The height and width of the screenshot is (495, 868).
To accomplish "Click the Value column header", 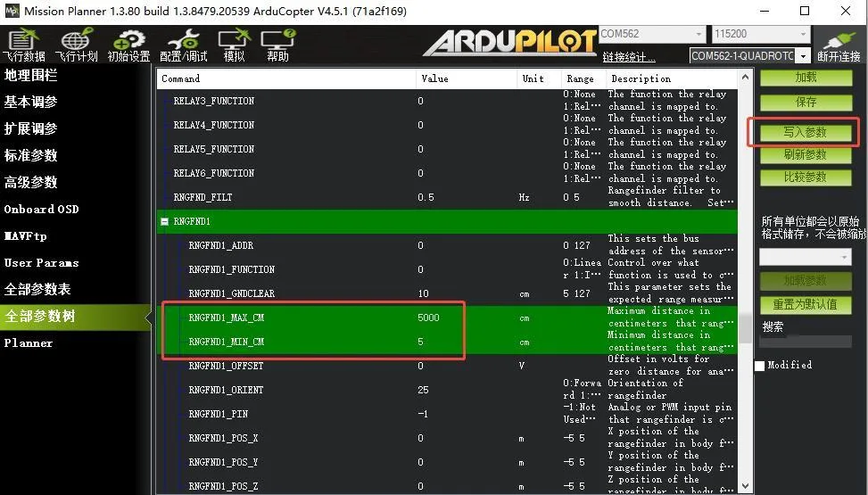I will tap(466, 78).
